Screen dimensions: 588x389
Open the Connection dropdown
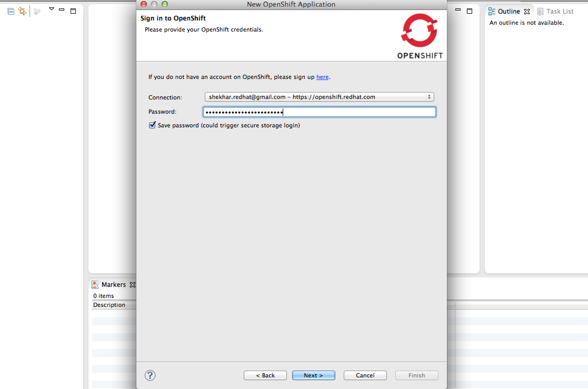click(319, 97)
